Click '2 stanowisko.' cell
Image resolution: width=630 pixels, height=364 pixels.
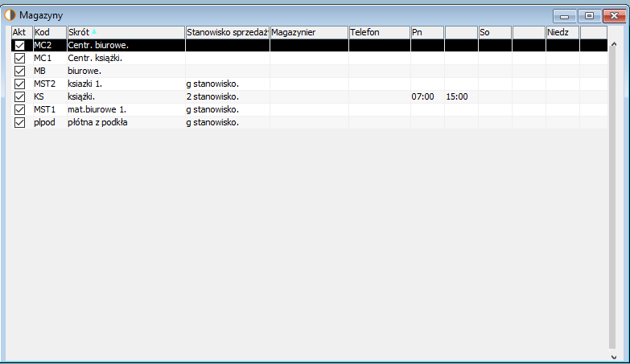pos(228,96)
